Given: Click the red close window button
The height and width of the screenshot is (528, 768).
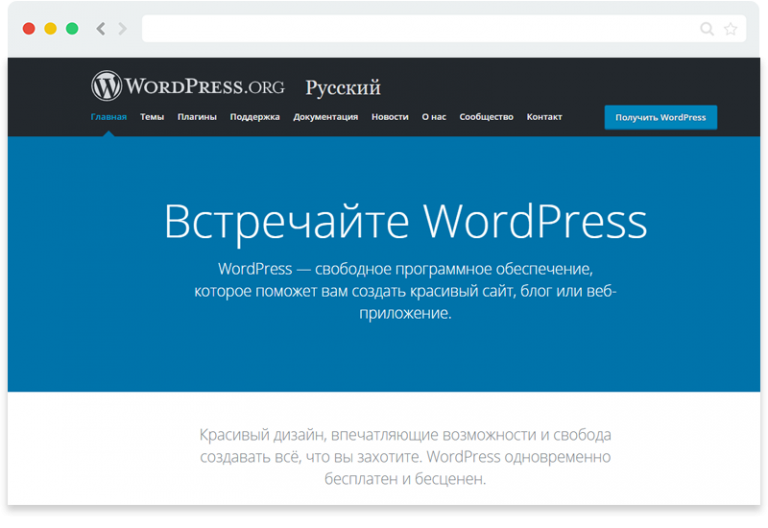Looking at the screenshot, I should 28,29.
